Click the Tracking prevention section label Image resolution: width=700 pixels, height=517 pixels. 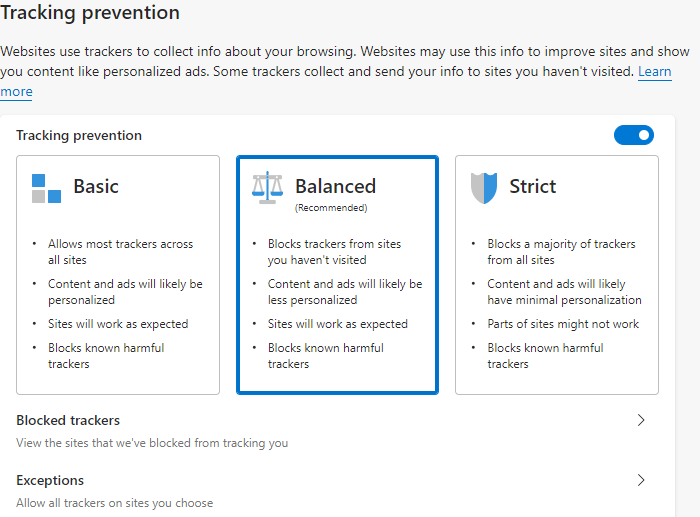click(x=79, y=136)
